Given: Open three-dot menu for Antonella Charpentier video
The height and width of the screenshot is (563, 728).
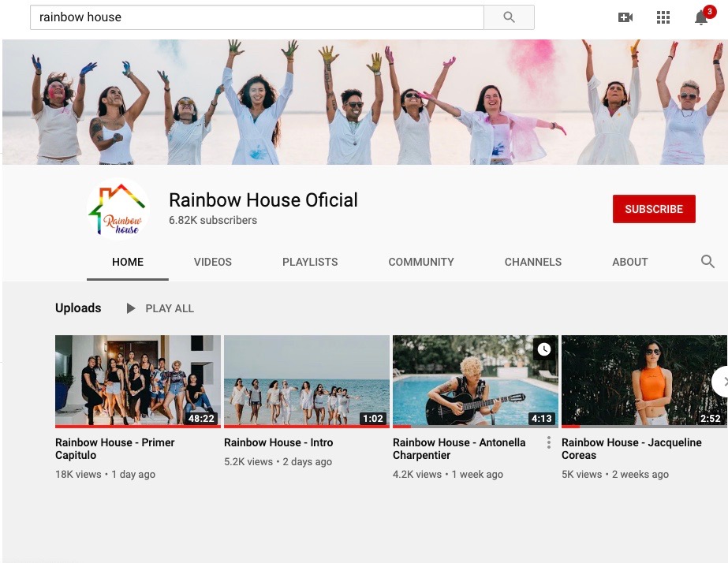Looking at the screenshot, I should [x=549, y=443].
